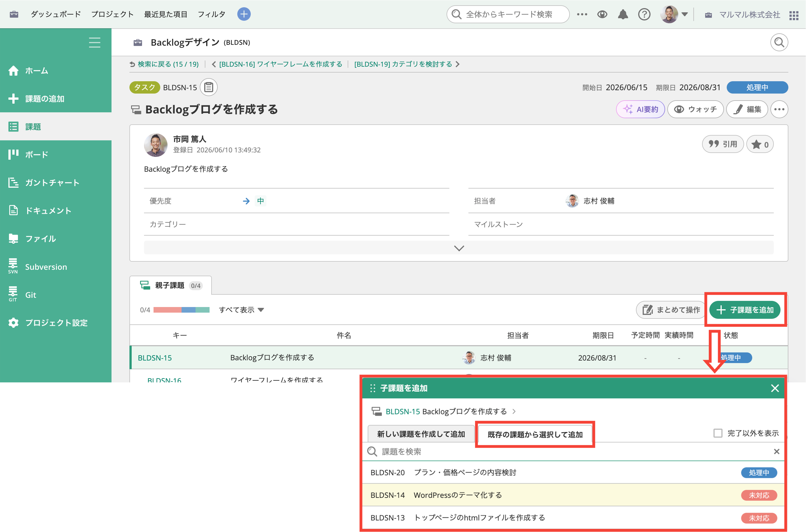Open user avatar dropdown menu

click(674, 14)
